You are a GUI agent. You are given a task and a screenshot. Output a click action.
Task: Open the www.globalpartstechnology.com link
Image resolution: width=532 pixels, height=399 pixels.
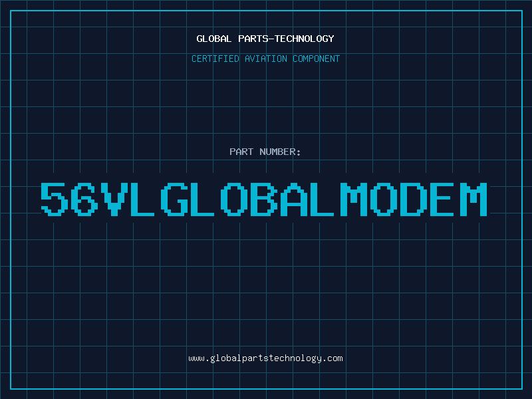265,358
